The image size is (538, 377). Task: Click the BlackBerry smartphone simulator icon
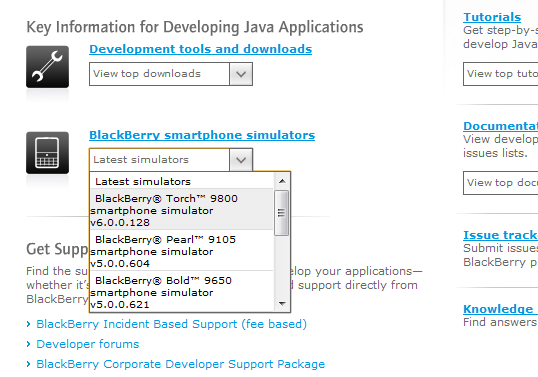click(x=47, y=153)
